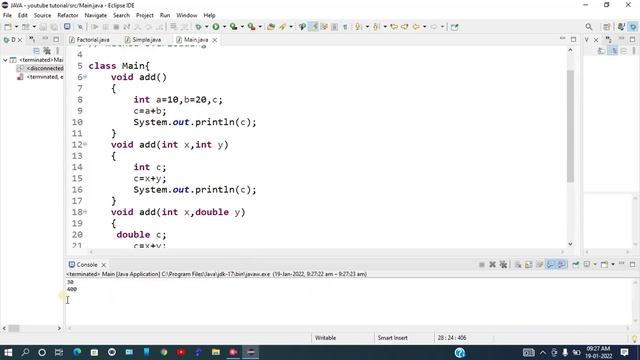640x360 pixels.
Task: Click the Coverage run toolbar icon
Action: pyautogui.click(x=233, y=27)
